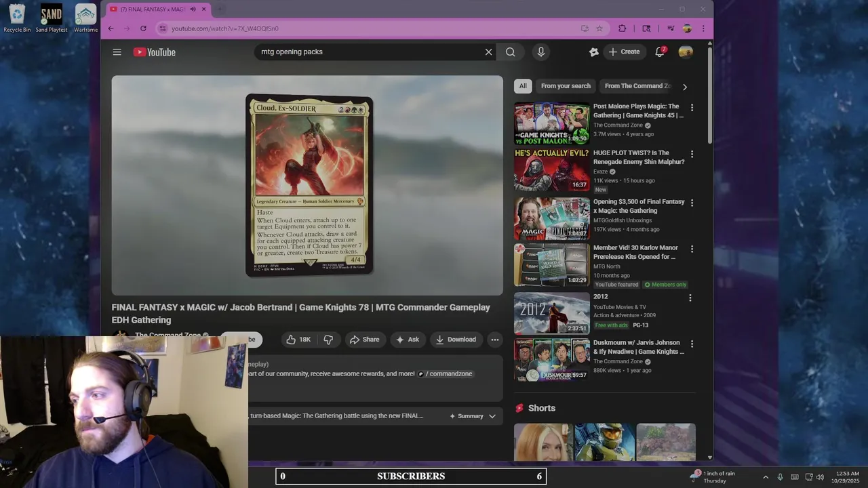The width and height of the screenshot is (868, 488).
Task: Open the weather '1 inch of rain' widget
Action: click(713, 476)
